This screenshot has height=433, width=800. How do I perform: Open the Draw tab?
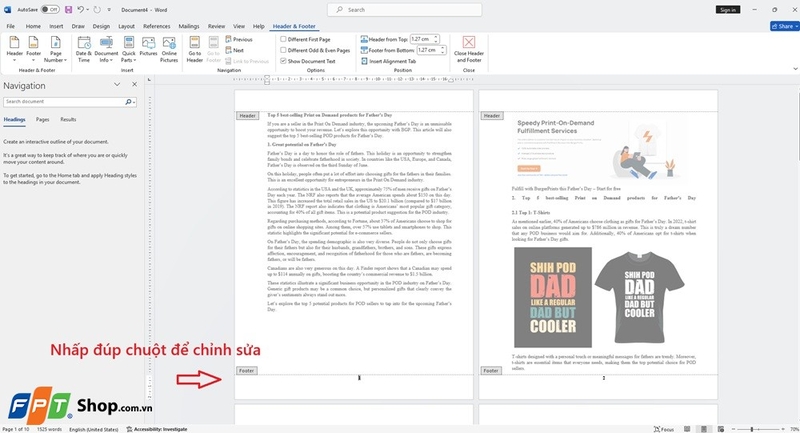(x=78, y=26)
